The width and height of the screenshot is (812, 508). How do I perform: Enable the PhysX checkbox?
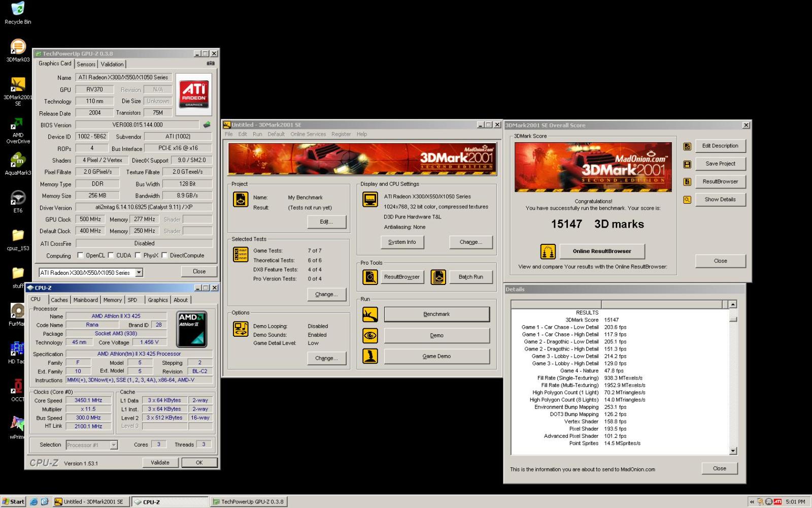click(138, 255)
